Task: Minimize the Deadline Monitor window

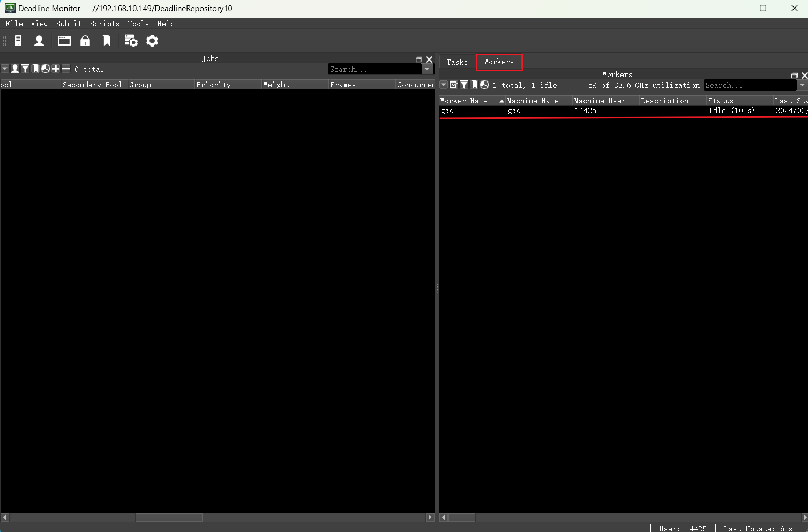Action: tap(732, 8)
